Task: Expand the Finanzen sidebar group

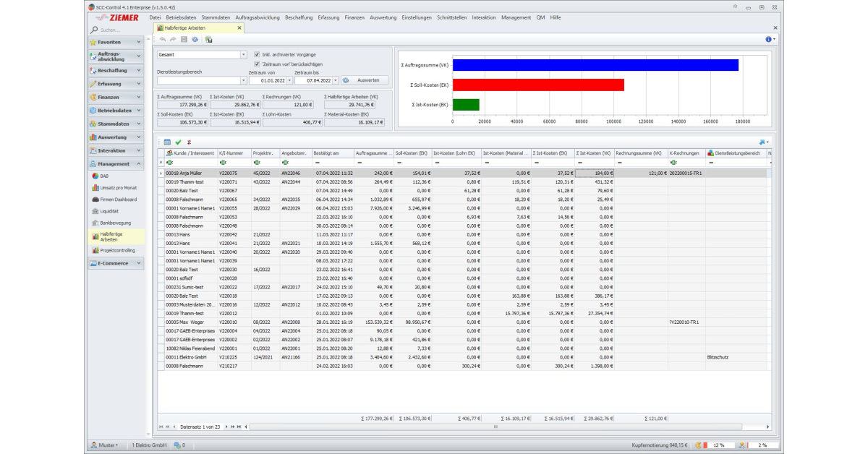Action: [x=116, y=97]
